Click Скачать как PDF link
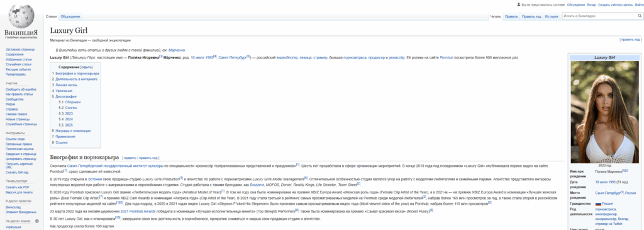The height and width of the screenshot is (230, 644). 17,188
